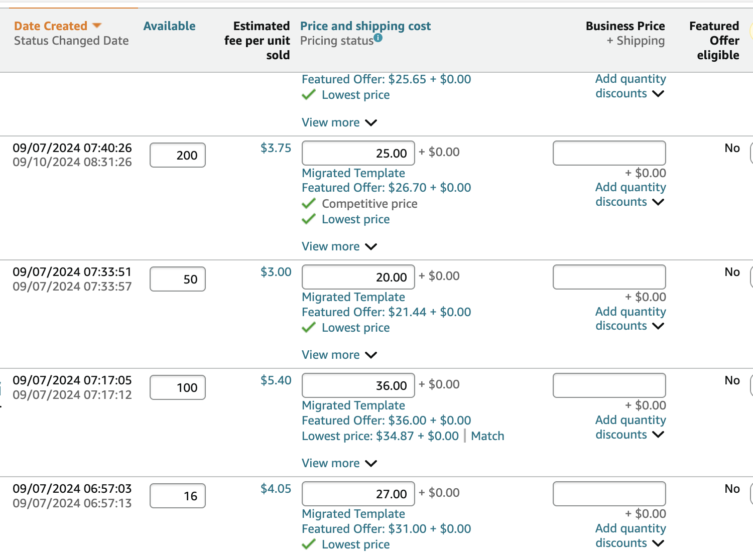753x560 pixels.
Task: Click the Pricing status info icon
Action: 378,38
